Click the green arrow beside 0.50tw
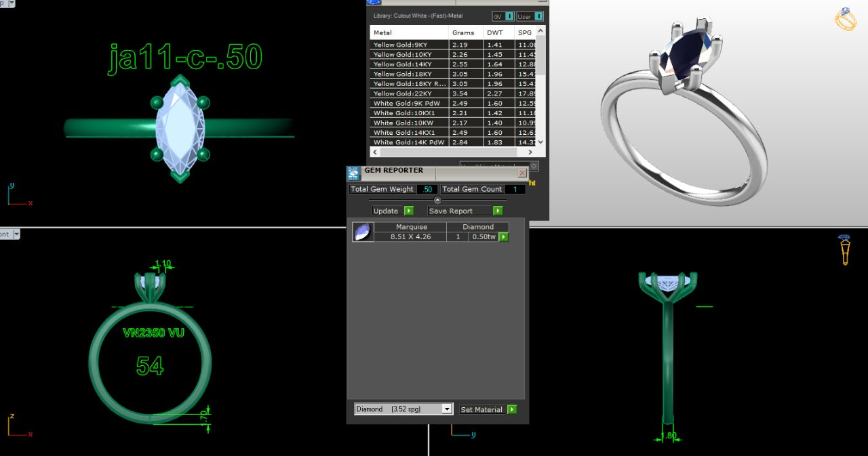 pos(504,236)
